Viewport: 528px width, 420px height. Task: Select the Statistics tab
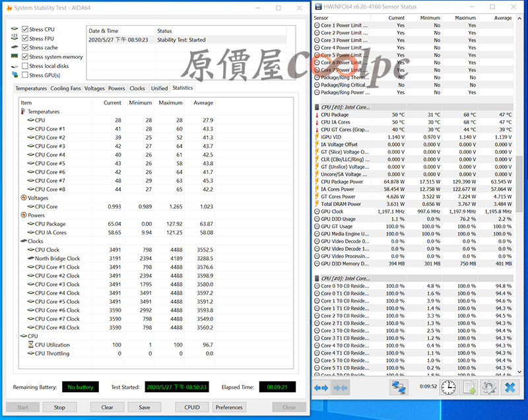pos(183,88)
